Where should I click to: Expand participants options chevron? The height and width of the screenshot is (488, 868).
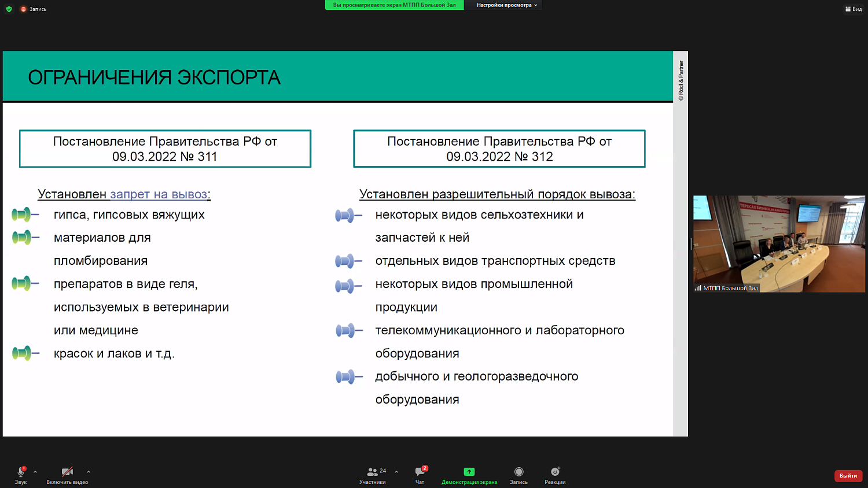(x=396, y=472)
